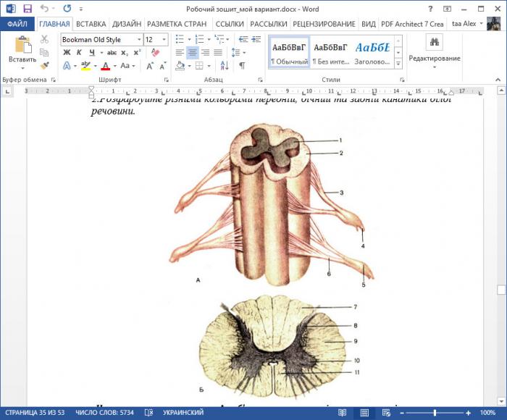The height and width of the screenshot is (420, 507).
Task: Click the page count СТРАНИЦА 35 ИЗ 53
Action: (x=35, y=412)
